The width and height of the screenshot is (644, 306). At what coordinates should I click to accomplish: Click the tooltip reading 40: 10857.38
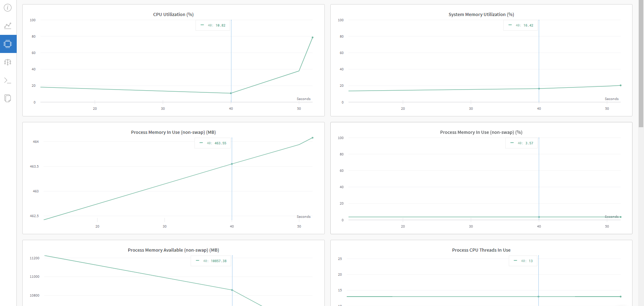(x=211, y=261)
